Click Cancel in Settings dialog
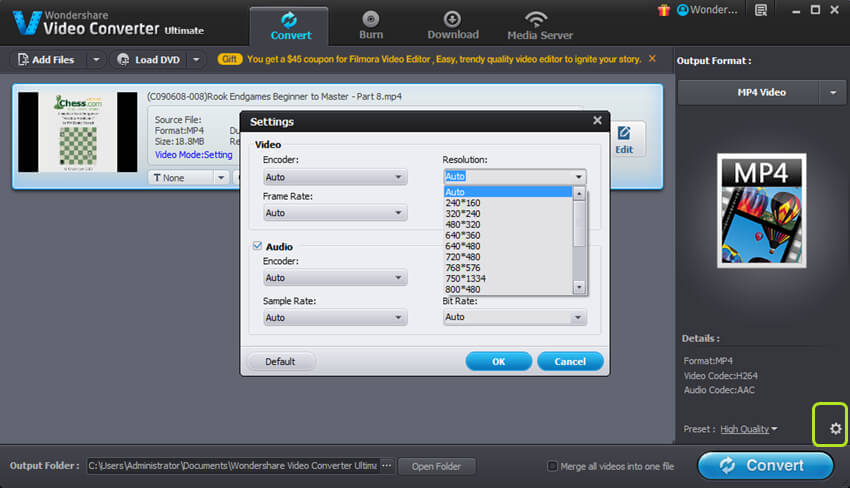The image size is (850, 488). (570, 362)
